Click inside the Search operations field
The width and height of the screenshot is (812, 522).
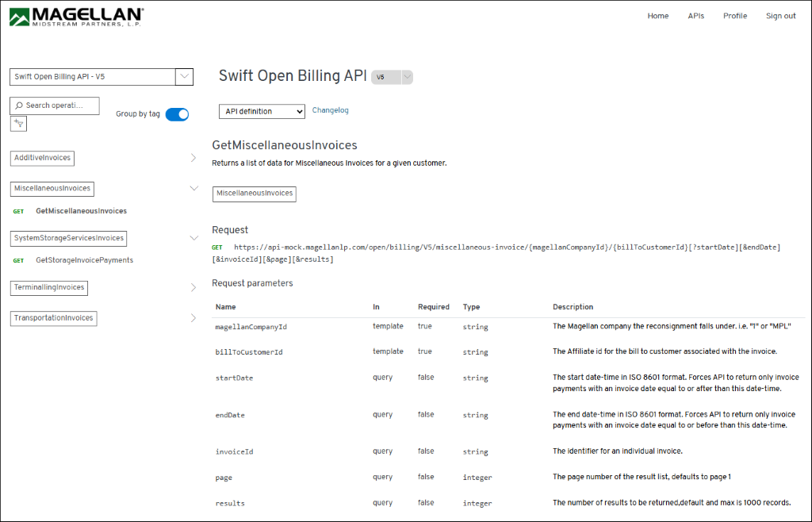point(59,106)
